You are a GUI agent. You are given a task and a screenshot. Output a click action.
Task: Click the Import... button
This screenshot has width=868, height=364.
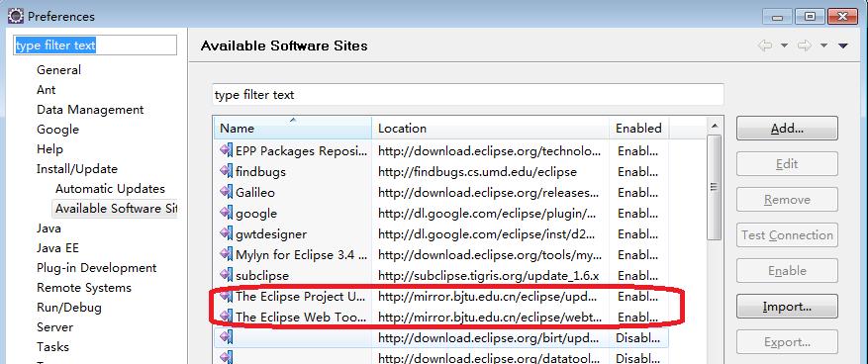coord(787,306)
